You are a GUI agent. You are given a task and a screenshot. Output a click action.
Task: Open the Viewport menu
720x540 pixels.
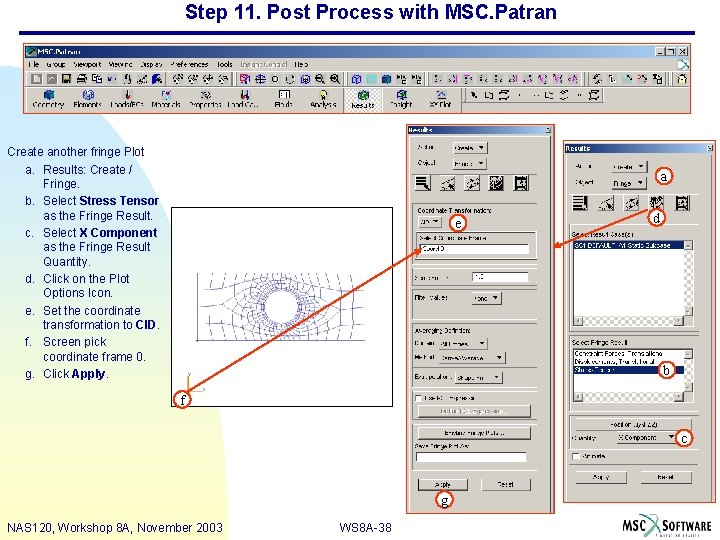87,64
